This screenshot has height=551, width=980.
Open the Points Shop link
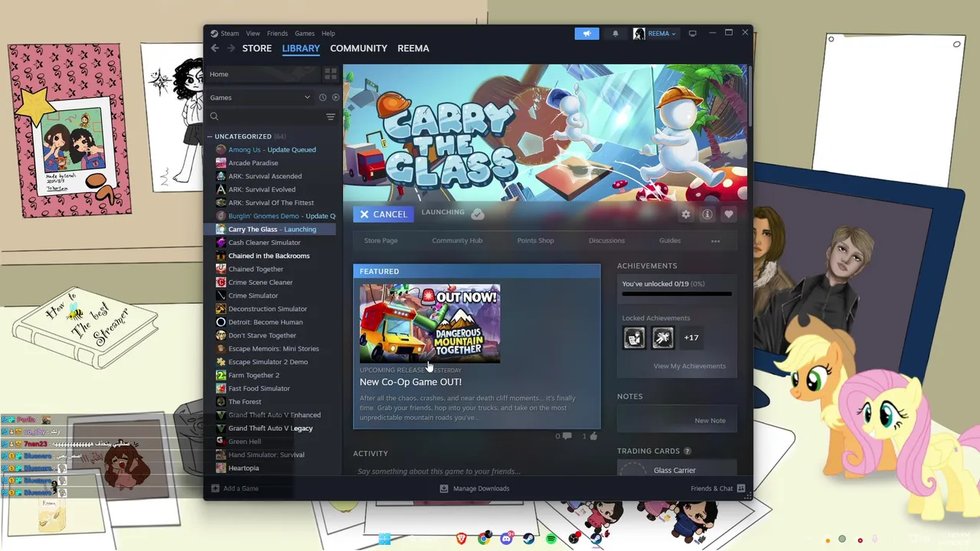535,241
